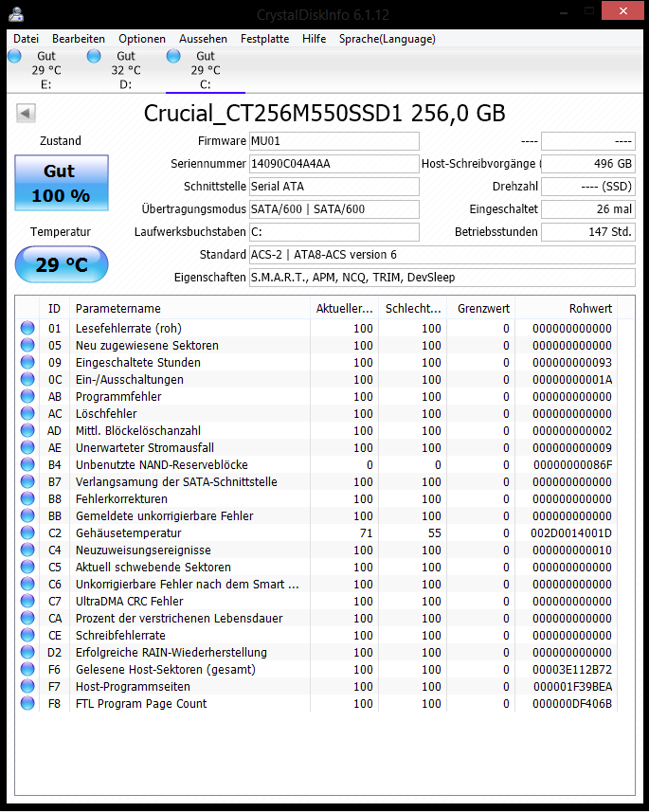Click raw value 00000000086F

pos(573,464)
